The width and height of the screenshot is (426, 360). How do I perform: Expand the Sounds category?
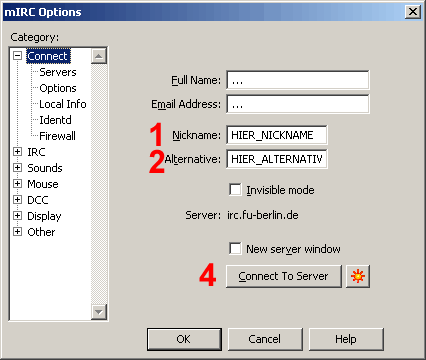coord(17,168)
